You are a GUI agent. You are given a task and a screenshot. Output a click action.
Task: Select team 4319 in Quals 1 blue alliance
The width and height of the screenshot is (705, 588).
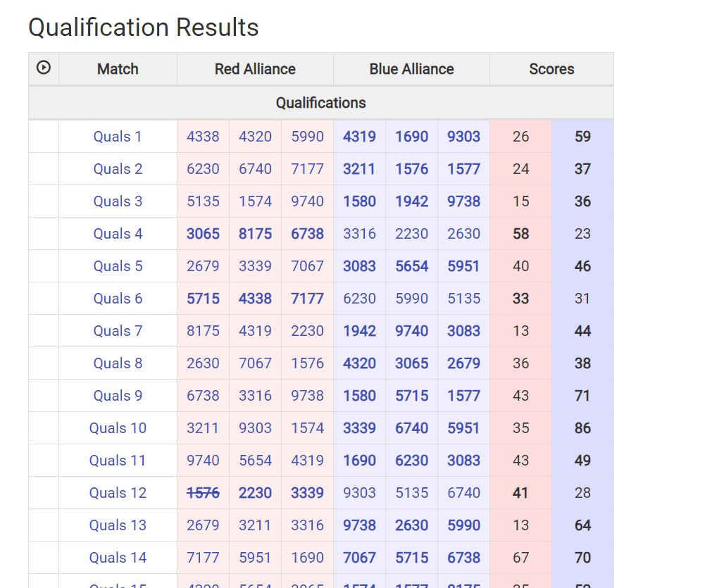[x=359, y=137]
